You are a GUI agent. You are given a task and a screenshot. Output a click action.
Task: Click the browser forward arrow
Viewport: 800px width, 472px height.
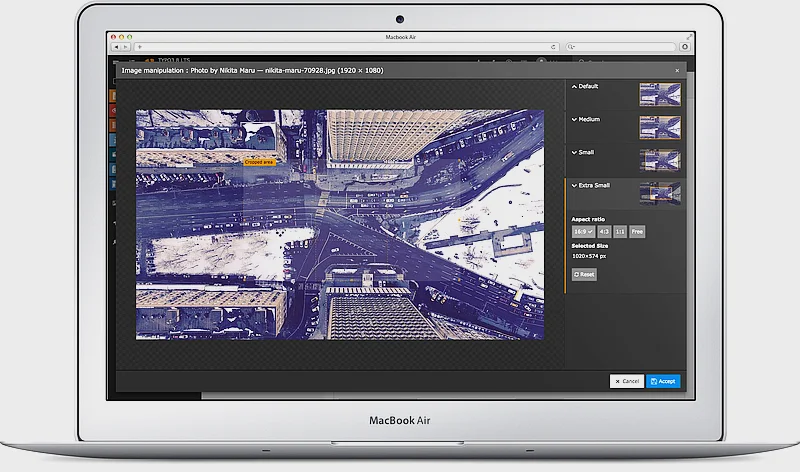(125, 47)
